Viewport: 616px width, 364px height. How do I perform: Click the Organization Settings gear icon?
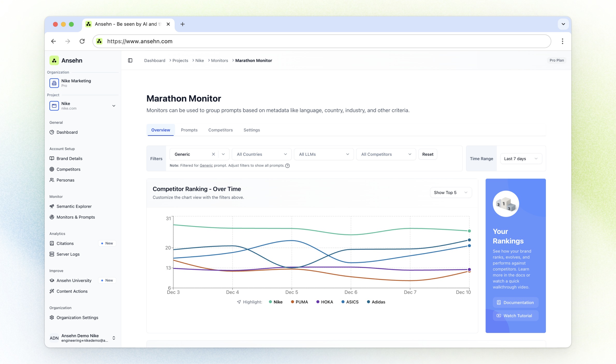point(52,317)
